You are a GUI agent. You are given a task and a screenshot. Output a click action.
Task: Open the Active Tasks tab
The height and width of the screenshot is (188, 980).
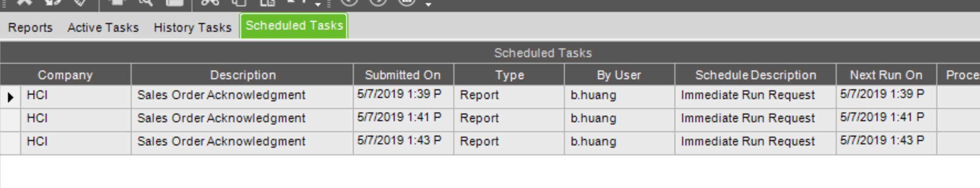pyautogui.click(x=103, y=27)
